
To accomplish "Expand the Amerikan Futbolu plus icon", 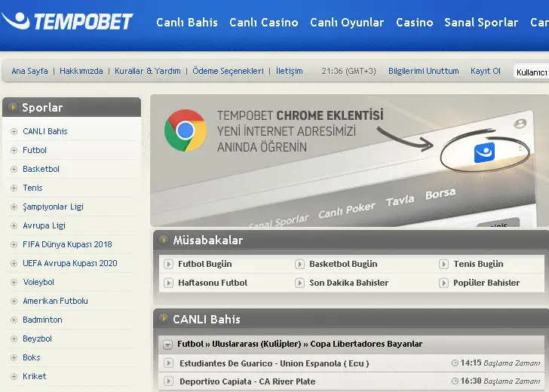I will (14, 302).
